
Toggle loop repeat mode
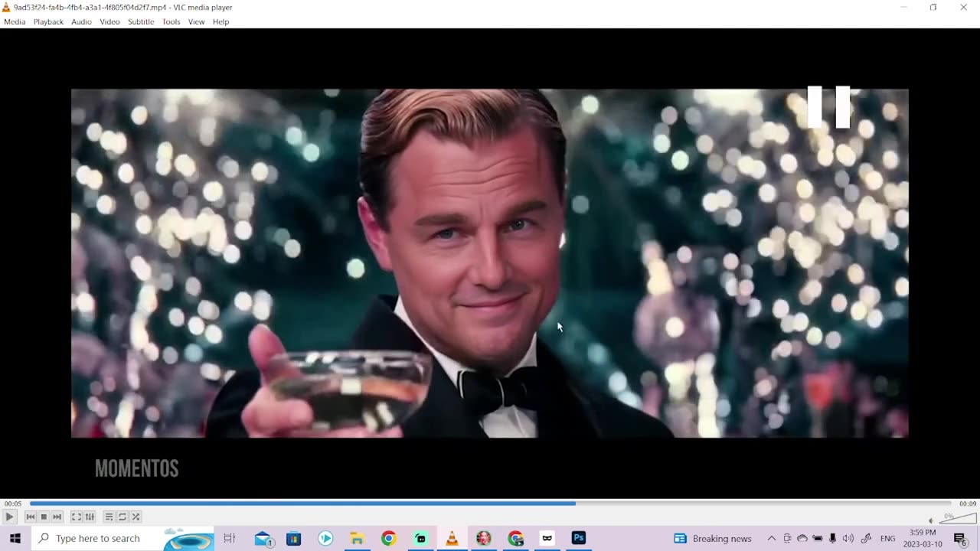click(x=122, y=517)
